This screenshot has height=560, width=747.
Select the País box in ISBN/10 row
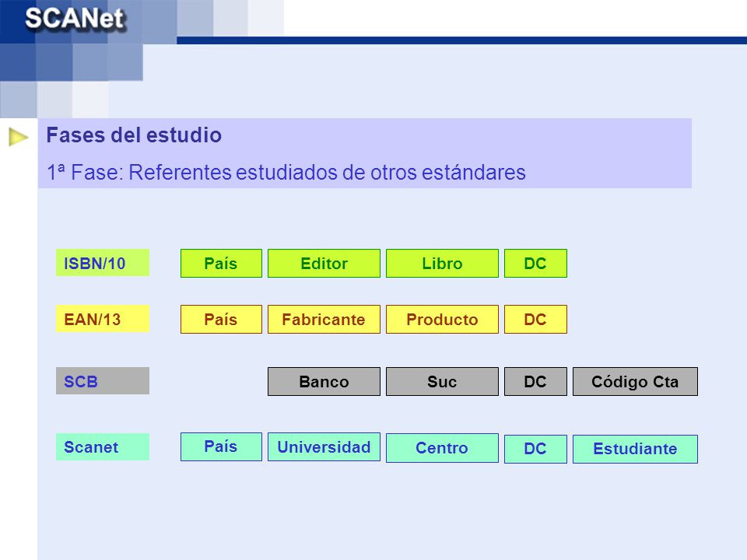[221, 263]
